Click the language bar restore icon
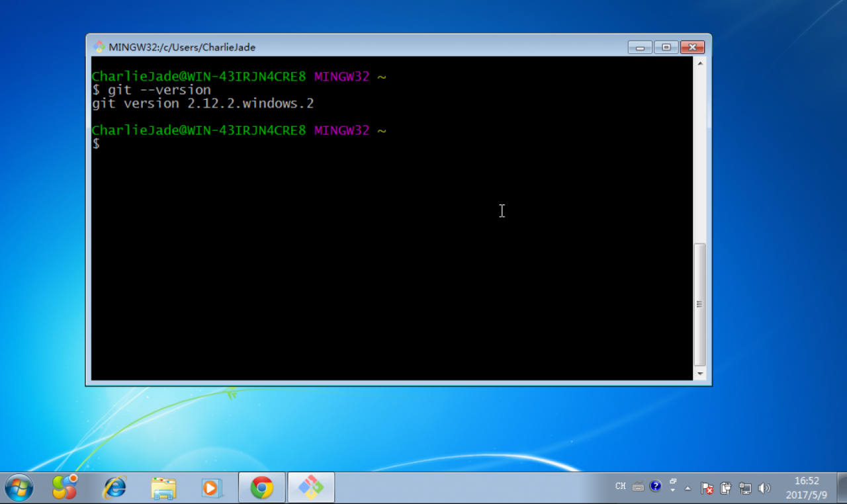Image resolution: width=847 pixels, height=504 pixels. (673, 481)
